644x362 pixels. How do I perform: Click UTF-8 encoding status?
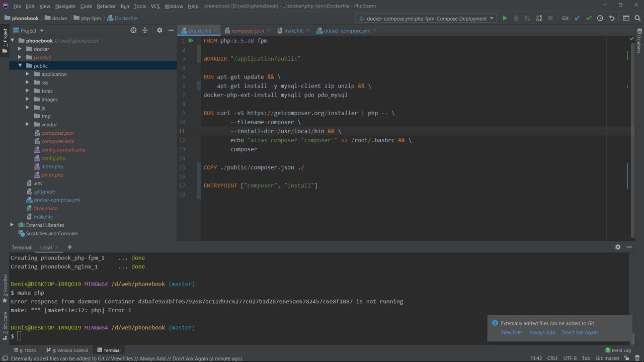[570, 358]
